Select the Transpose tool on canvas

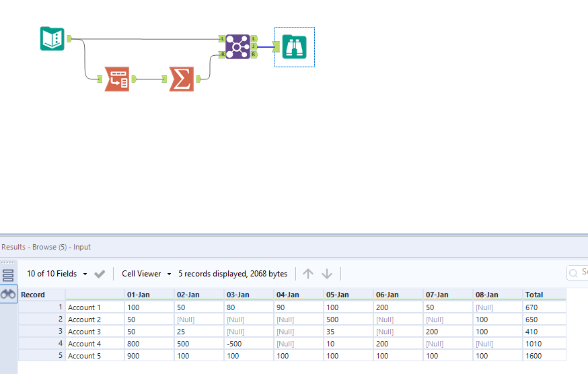pos(117,79)
